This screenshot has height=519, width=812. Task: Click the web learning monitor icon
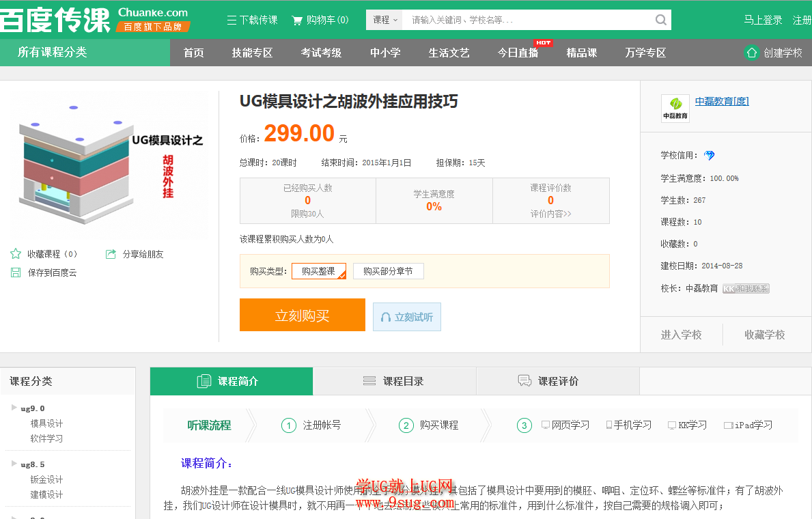pyautogui.click(x=545, y=425)
